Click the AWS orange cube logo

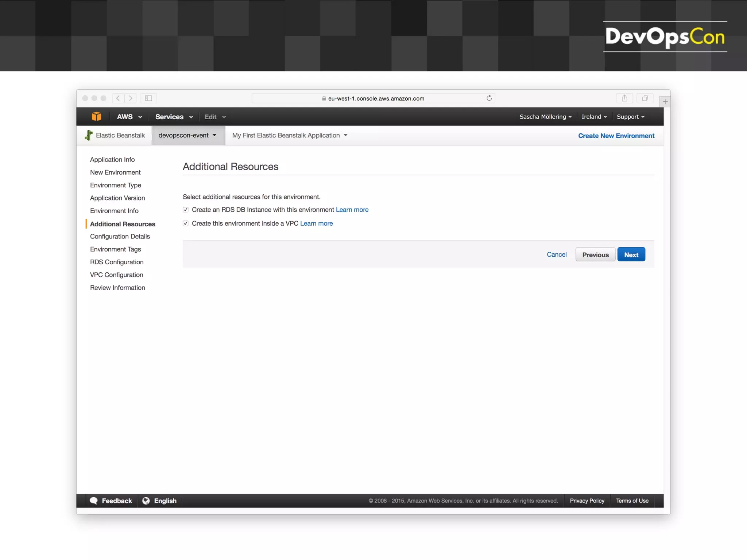click(96, 117)
